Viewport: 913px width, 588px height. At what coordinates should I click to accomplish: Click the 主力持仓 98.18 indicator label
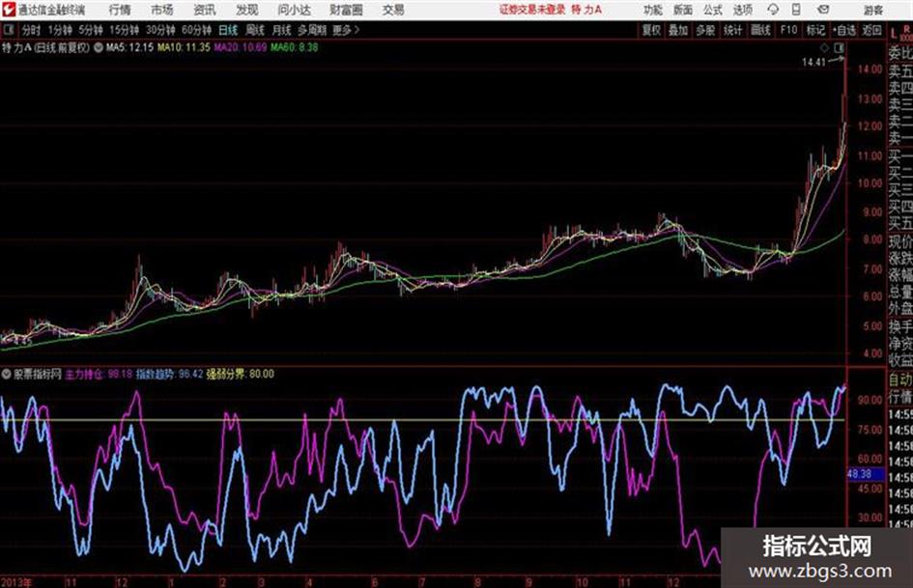99,374
